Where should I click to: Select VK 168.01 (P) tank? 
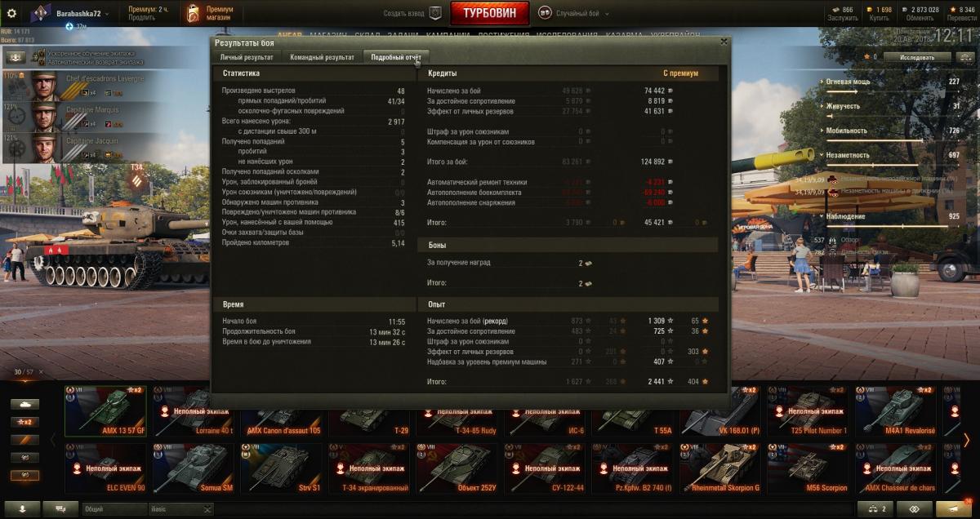[x=720, y=411]
